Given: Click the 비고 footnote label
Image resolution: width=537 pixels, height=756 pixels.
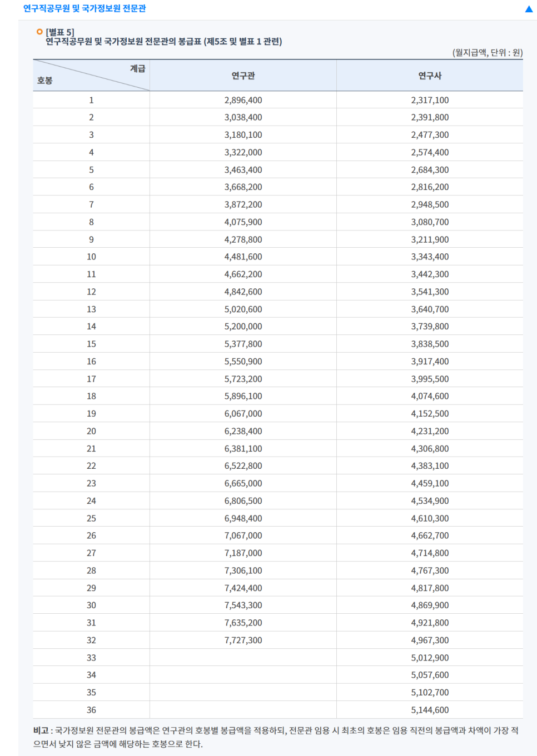Looking at the screenshot, I should tap(41, 730).
